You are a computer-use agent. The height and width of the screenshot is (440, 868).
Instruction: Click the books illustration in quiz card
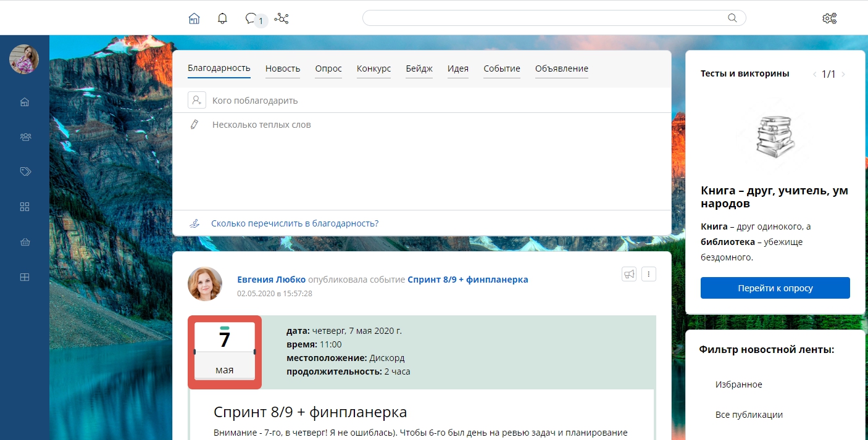point(775,138)
